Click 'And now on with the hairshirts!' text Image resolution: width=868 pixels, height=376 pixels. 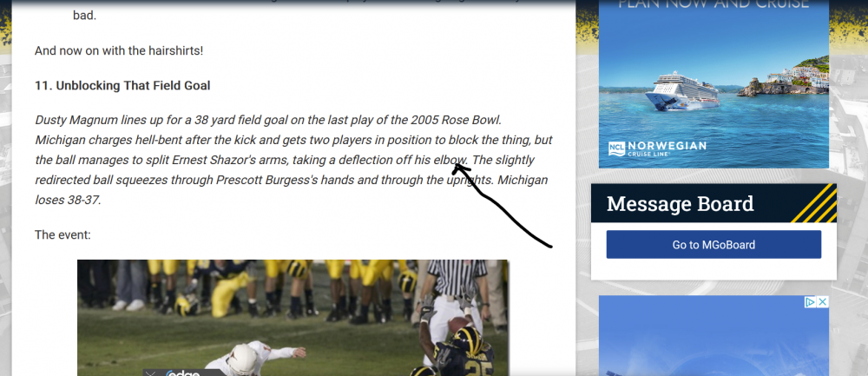pos(119,50)
